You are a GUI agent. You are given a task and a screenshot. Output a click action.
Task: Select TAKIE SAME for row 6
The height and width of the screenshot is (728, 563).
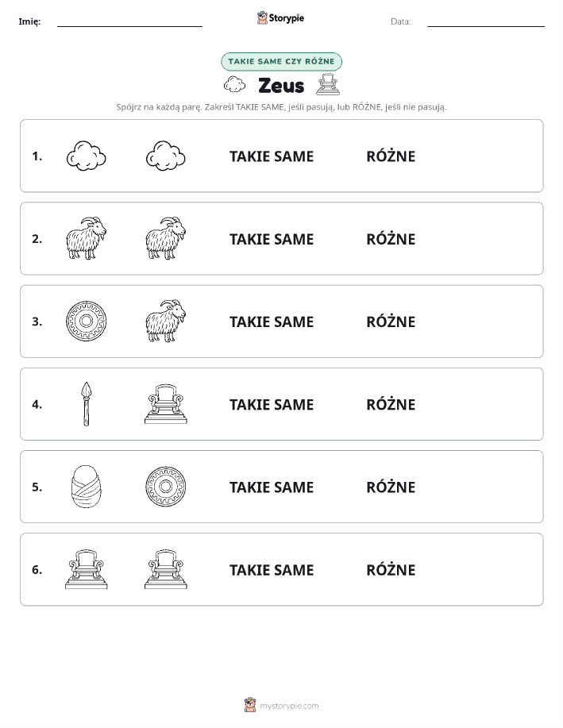[x=272, y=570]
